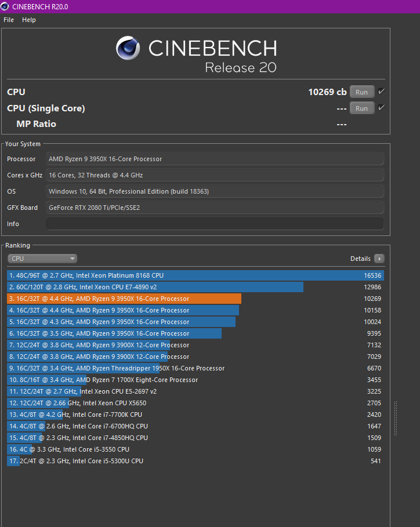This screenshot has height=527, width=420.
Task: Click the Details label in Ranking
Action: (x=360, y=259)
